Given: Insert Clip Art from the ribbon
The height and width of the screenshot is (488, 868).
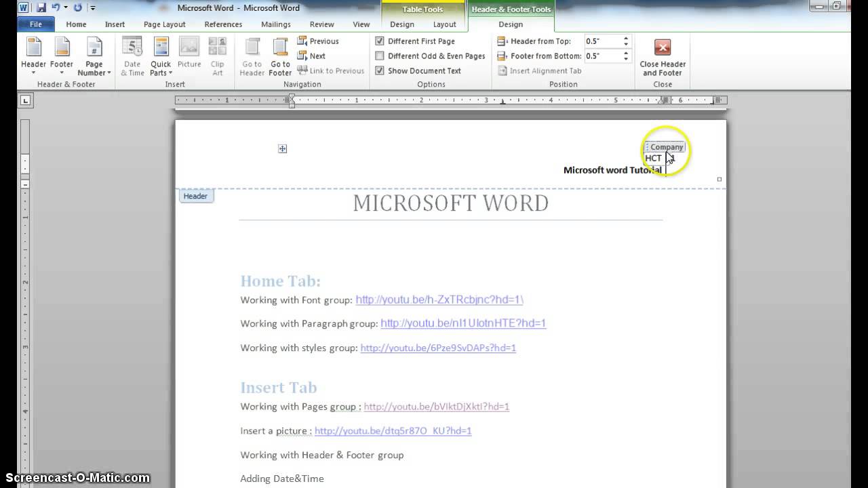Looking at the screenshot, I should (217, 57).
